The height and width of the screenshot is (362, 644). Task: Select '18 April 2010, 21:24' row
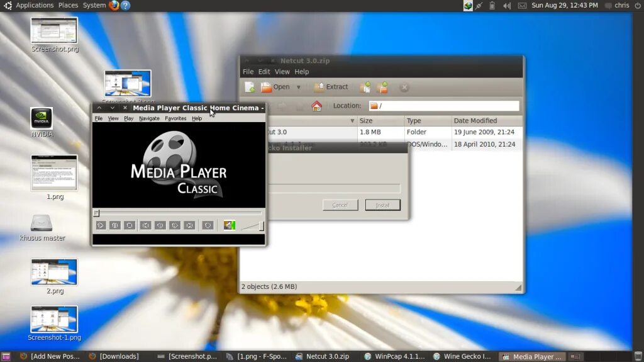[484, 144]
